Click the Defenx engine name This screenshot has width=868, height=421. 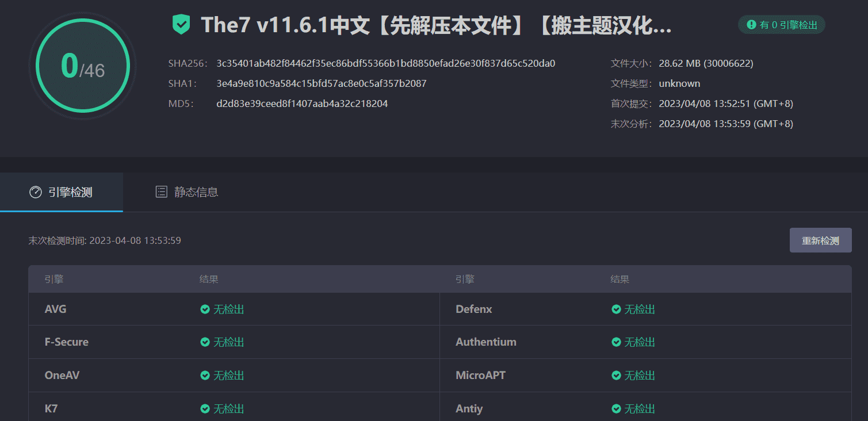tap(474, 309)
